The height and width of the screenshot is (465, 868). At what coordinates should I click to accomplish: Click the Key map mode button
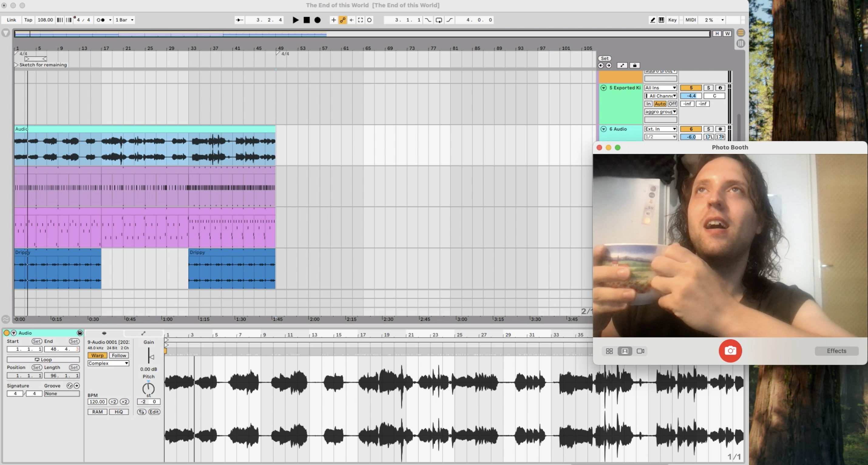672,20
